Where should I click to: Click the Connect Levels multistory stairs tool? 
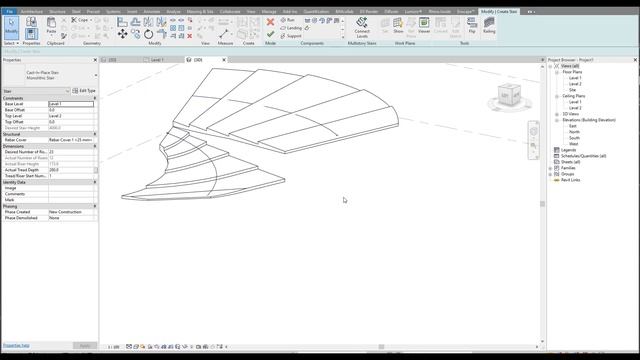pos(362,27)
